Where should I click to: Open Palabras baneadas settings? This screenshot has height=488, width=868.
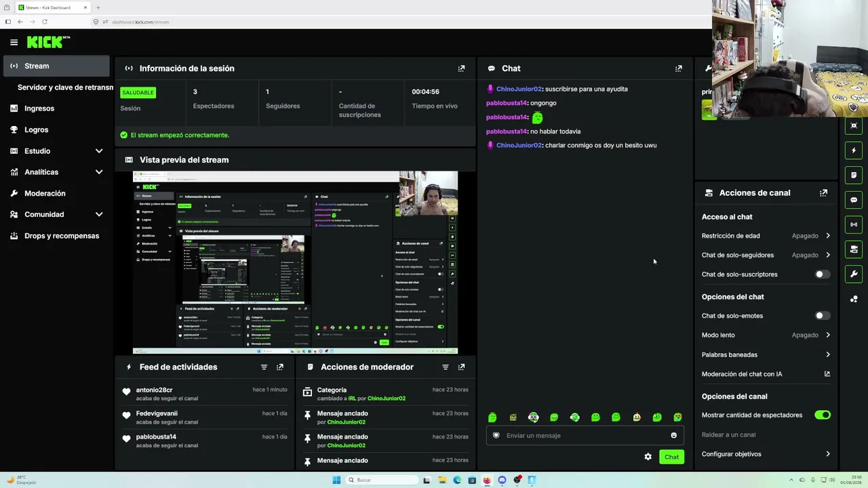coord(766,354)
